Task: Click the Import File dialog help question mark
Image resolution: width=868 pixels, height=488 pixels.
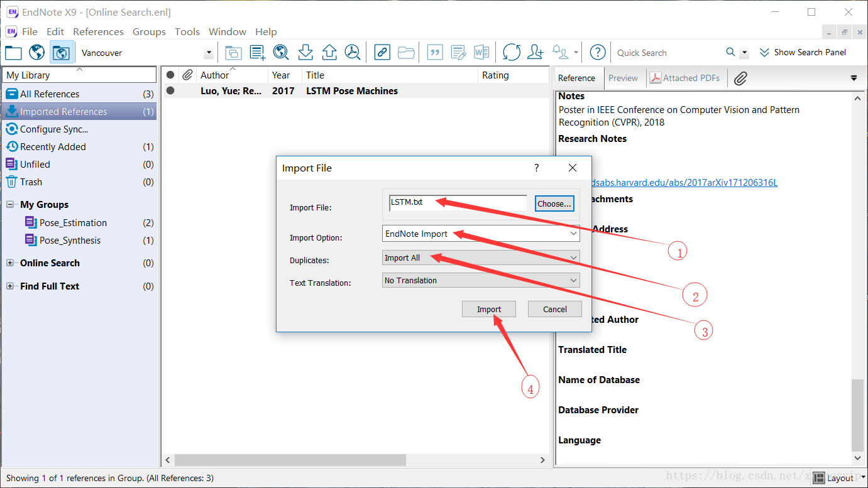Action: point(536,168)
